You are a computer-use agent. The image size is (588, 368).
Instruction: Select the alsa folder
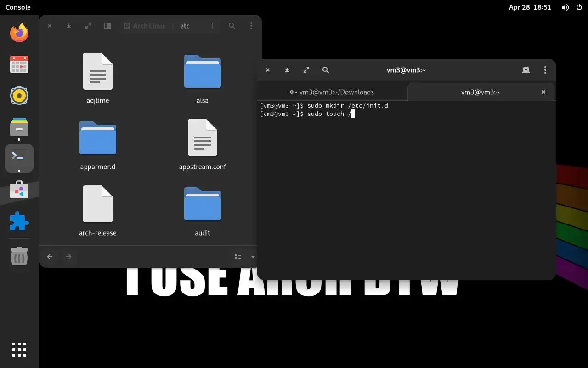[203, 78]
